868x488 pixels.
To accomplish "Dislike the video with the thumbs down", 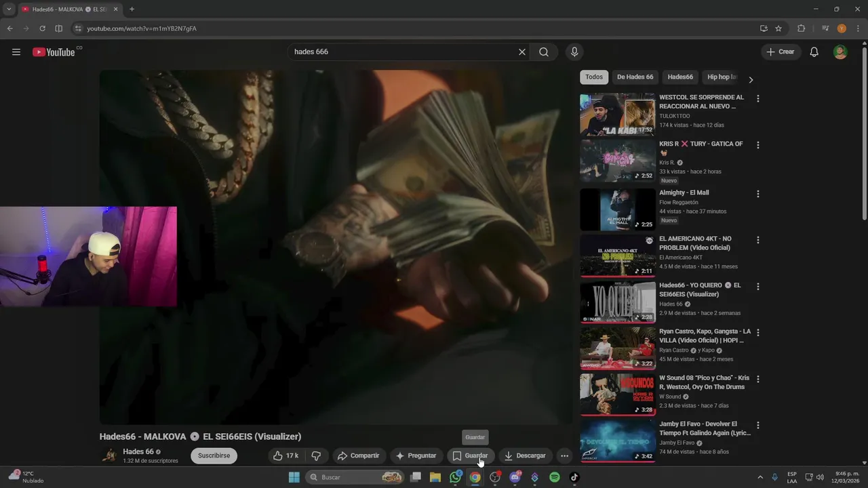I will (x=316, y=456).
